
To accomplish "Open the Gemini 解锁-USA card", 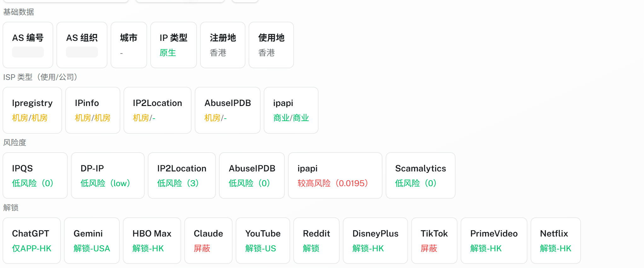I will (x=92, y=241).
